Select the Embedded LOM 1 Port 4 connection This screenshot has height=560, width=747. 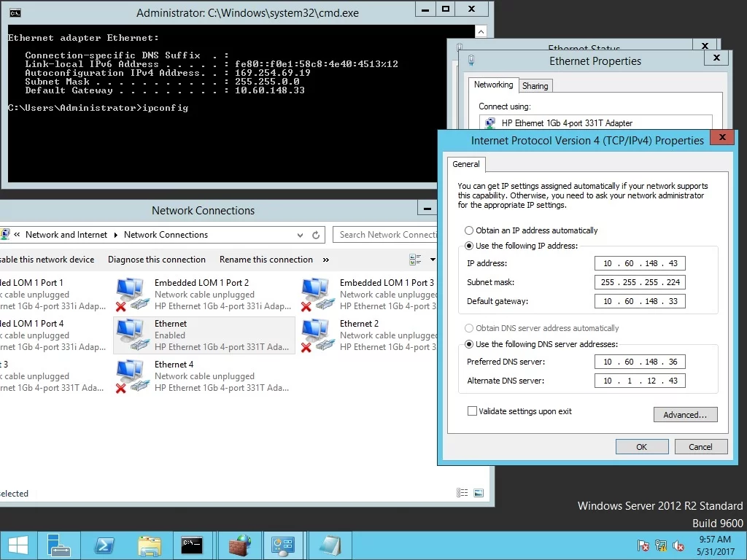pyautogui.click(x=53, y=335)
